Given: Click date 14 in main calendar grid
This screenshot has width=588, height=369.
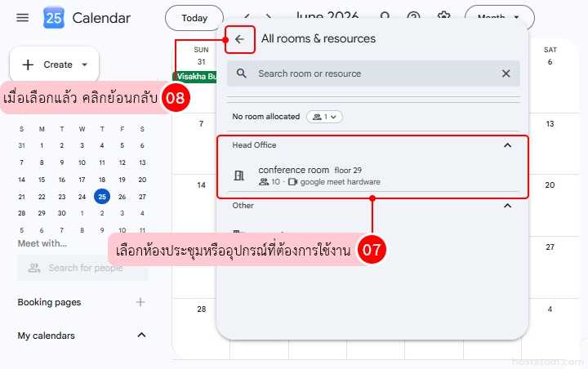Looking at the screenshot, I should point(202,184).
